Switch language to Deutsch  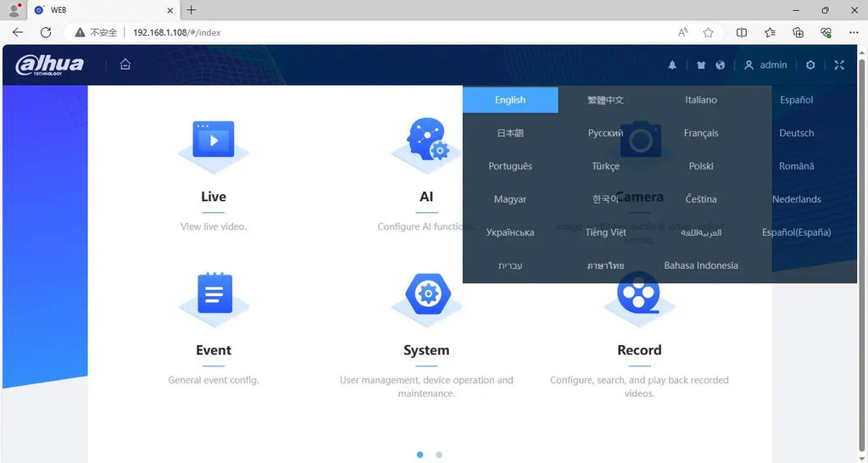click(796, 133)
